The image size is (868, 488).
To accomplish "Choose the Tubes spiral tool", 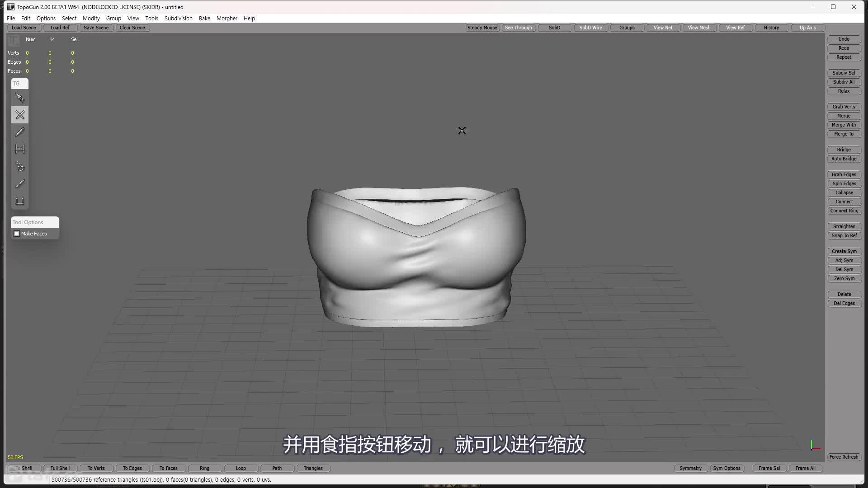I will 20,166.
